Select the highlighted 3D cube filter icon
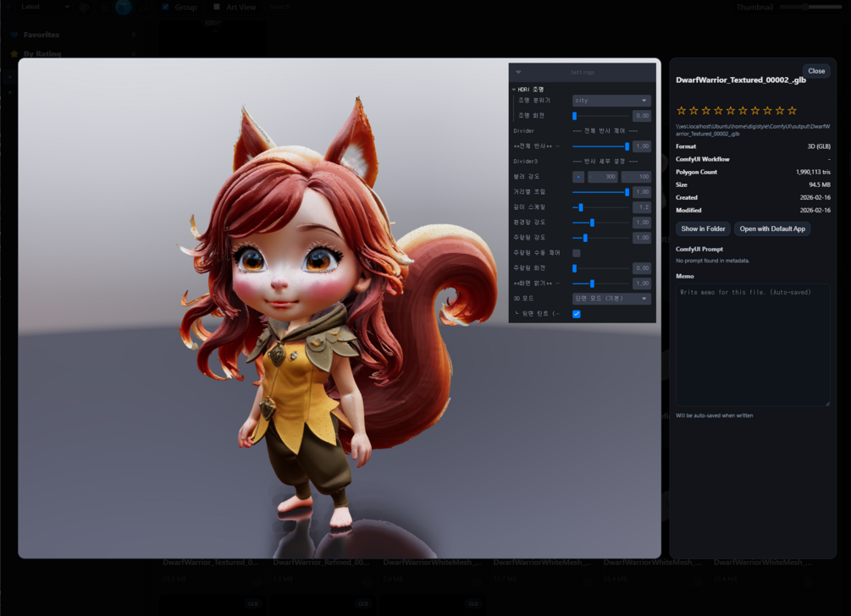851x616 pixels. click(124, 7)
